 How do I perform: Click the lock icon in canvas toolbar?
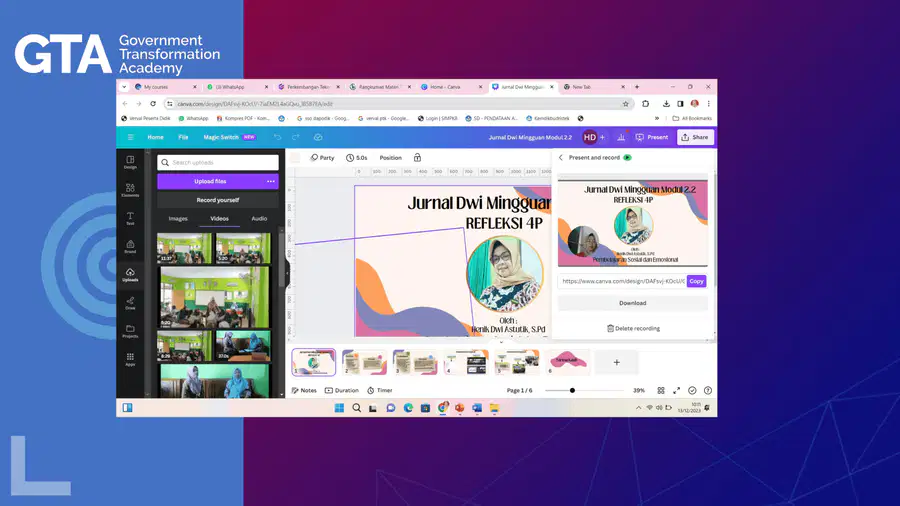coord(417,157)
